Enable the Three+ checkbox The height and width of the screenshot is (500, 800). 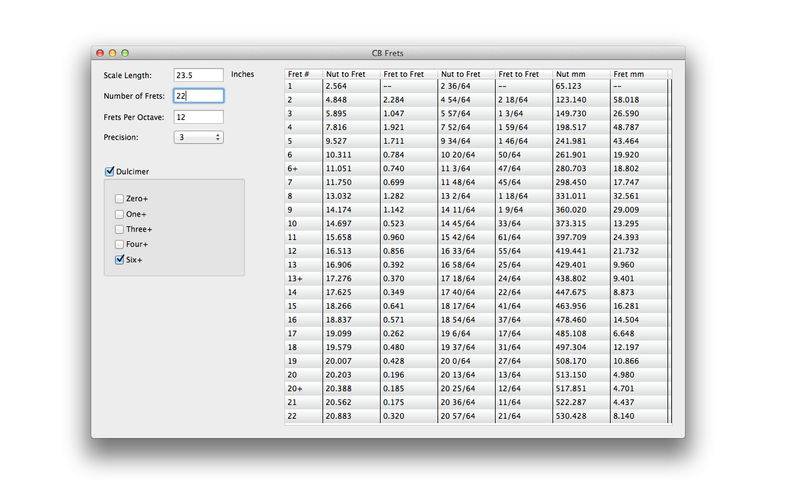tap(119, 229)
